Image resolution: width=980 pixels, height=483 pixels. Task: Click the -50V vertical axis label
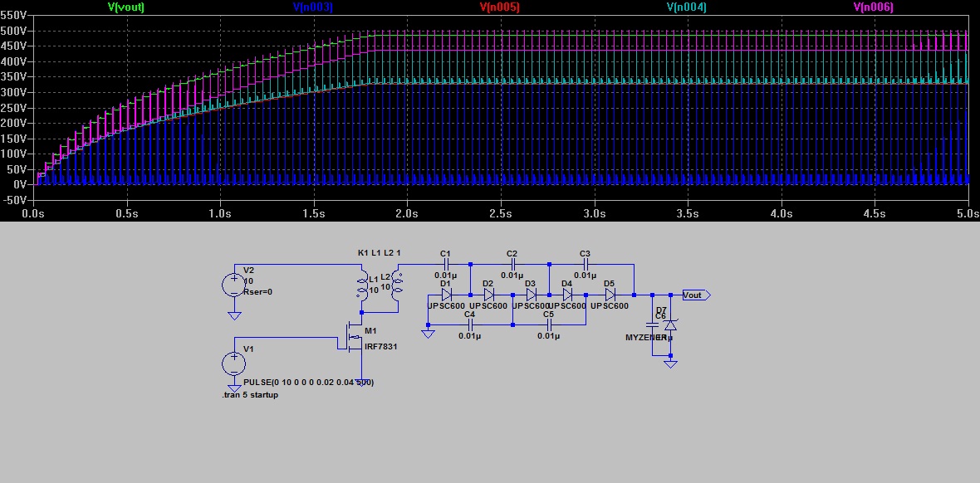[x=17, y=200]
